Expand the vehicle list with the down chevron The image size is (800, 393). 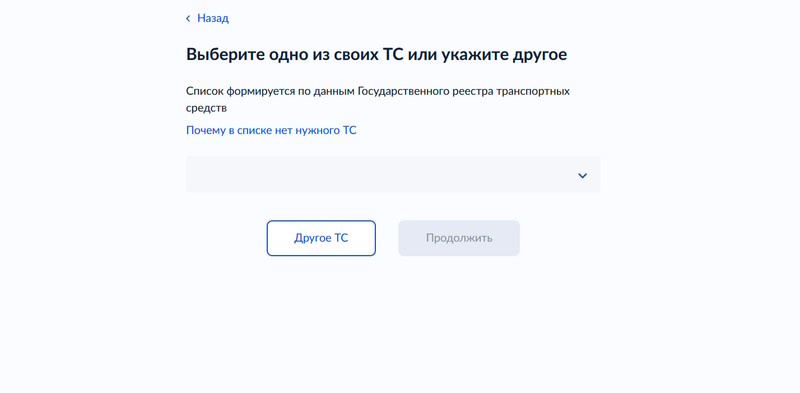tap(582, 176)
